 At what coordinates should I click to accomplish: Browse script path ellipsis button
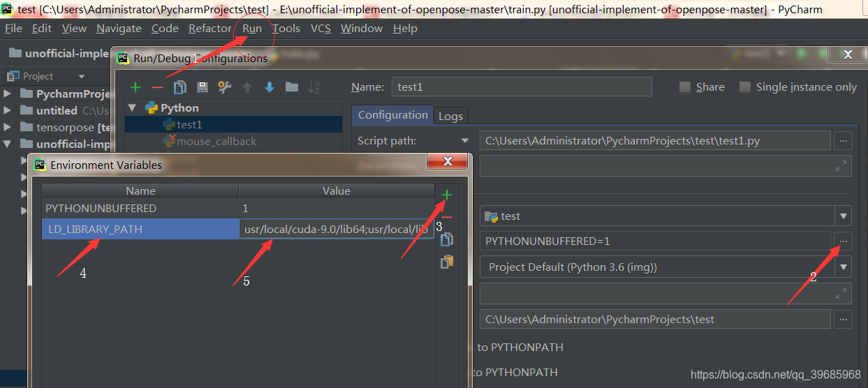pos(844,140)
